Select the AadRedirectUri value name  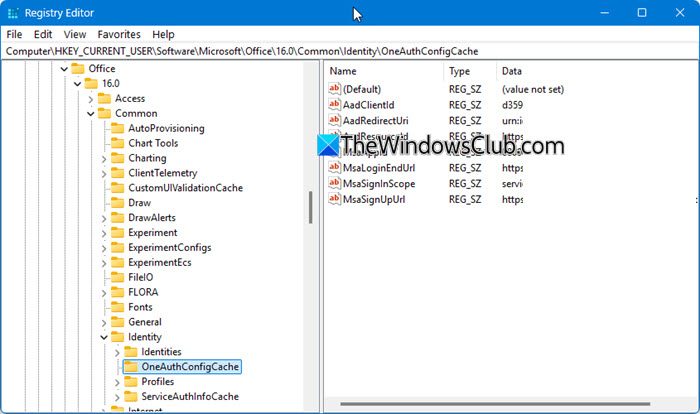pos(375,121)
